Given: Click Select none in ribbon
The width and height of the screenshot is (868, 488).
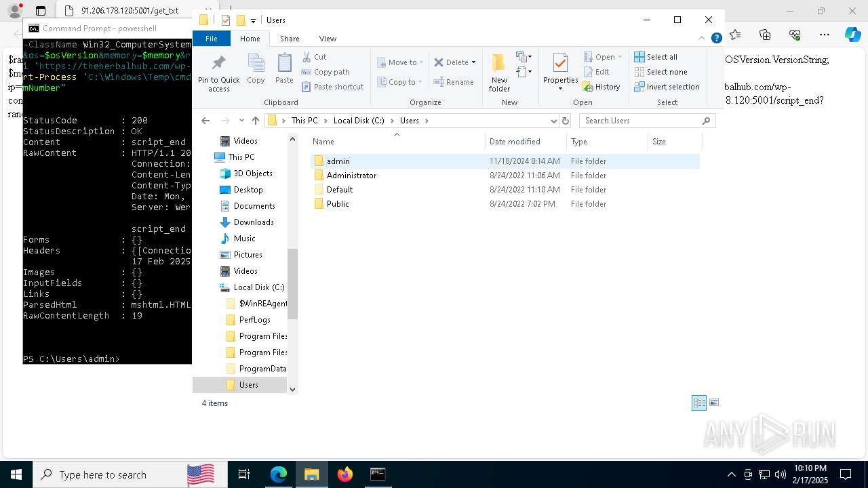Looking at the screenshot, I should [x=660, y=72].
